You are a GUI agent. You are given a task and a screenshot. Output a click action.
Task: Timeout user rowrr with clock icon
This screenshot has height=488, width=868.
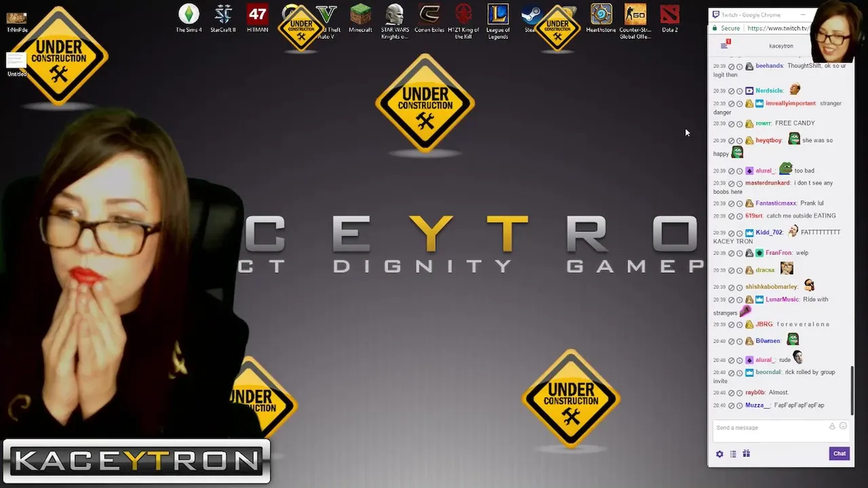pyautogui.click(x=740, y=124)
